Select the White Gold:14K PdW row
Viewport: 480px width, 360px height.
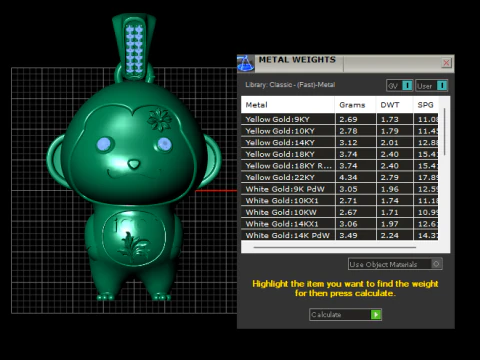pos(340,235)
